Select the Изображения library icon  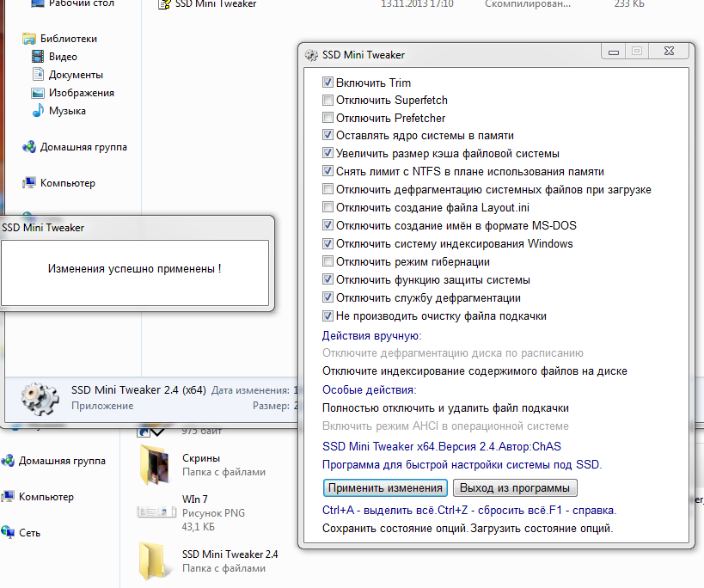click(x=38, y=93)
